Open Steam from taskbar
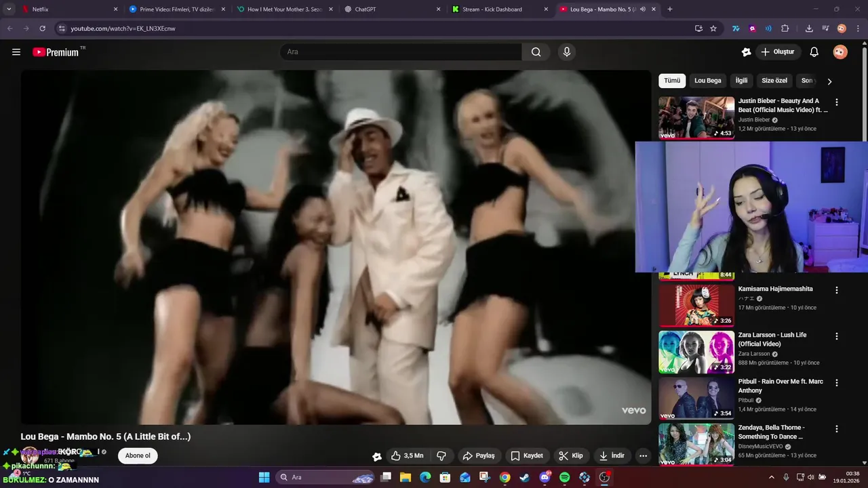 pyautogui.click(x=525, y=477)
